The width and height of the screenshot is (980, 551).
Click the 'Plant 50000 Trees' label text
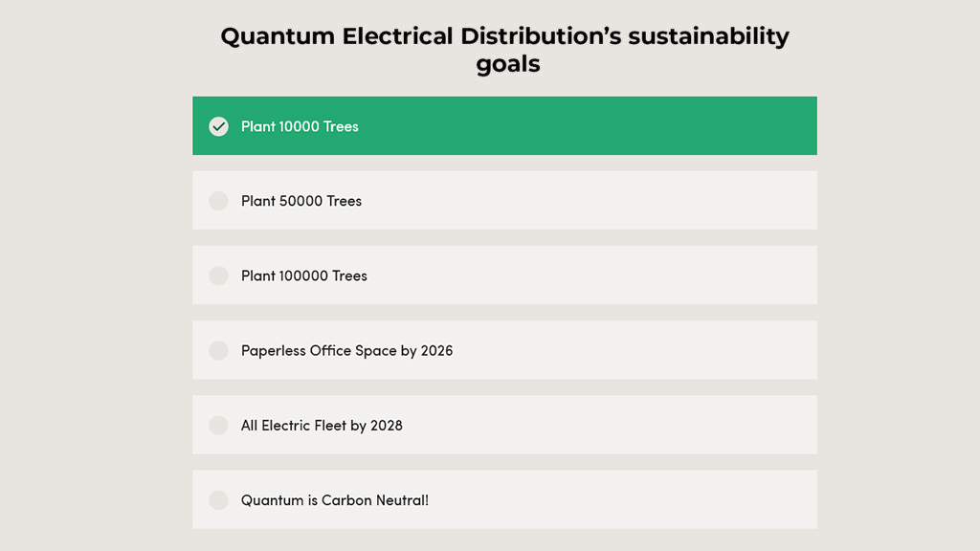click(301, 201)
